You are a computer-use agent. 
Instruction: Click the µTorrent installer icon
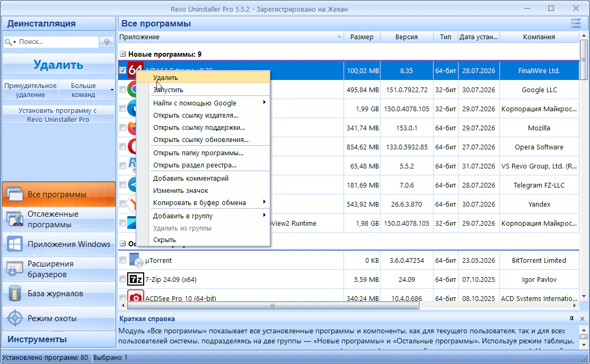[x=136, y=260]
